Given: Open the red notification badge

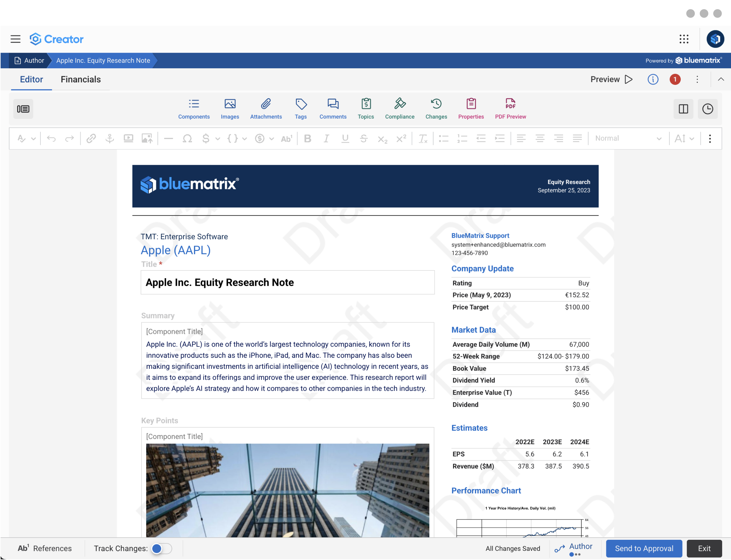Looking at the screenshot, I should (x=675, y=79).
